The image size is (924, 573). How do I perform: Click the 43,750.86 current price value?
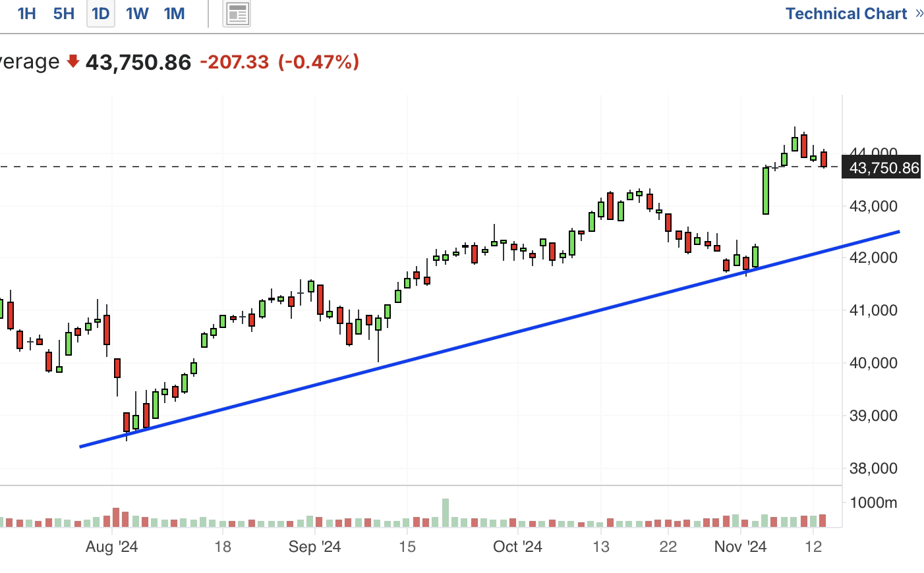click(138, 62)
